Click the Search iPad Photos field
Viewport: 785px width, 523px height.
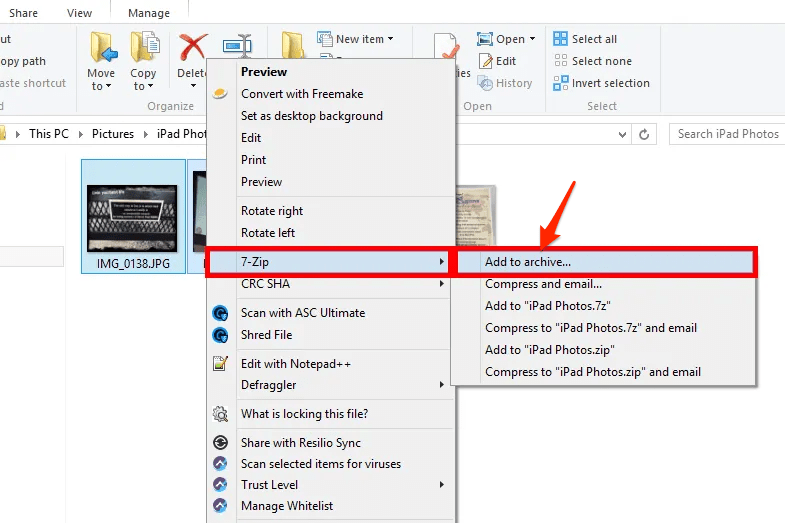coord(727,134)
